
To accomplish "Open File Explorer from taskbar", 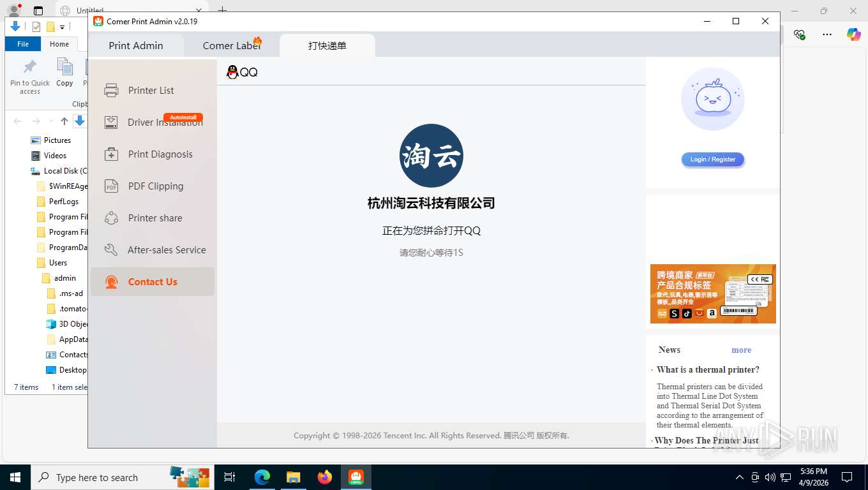I will point(293,477).
